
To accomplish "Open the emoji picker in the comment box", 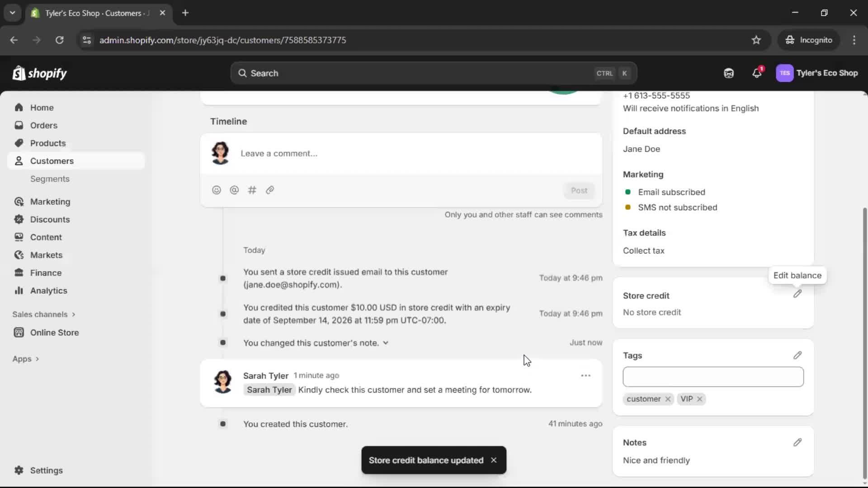I will (x=216, y=190).
